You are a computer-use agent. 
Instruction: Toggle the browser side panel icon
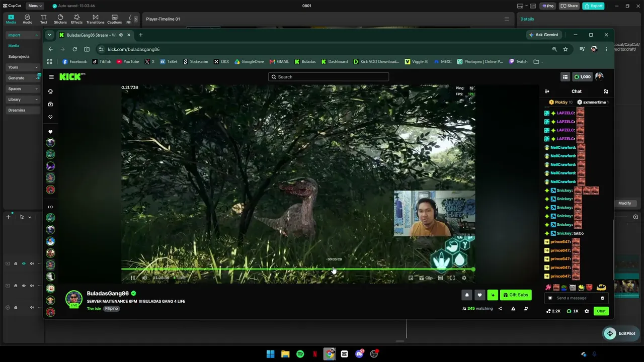[87, 49]
